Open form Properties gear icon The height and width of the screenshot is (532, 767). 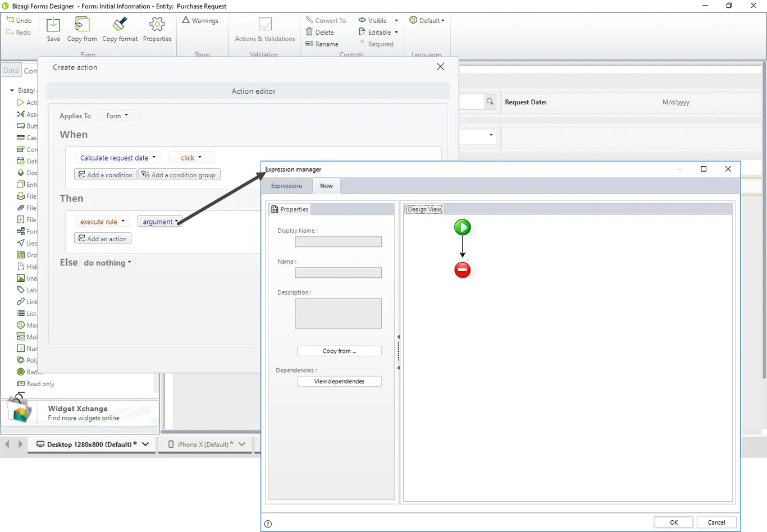pyautogui.click(x=157, y=25)
